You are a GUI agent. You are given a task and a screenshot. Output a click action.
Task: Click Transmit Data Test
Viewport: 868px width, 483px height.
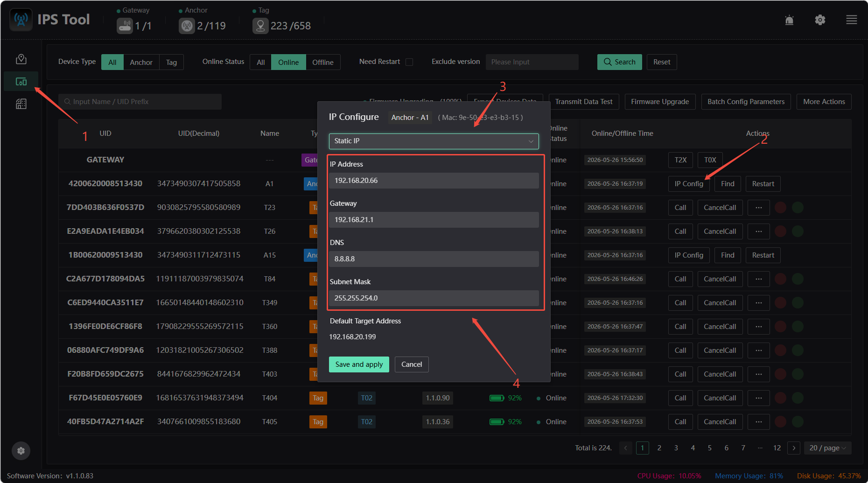(x=584, y=101)
